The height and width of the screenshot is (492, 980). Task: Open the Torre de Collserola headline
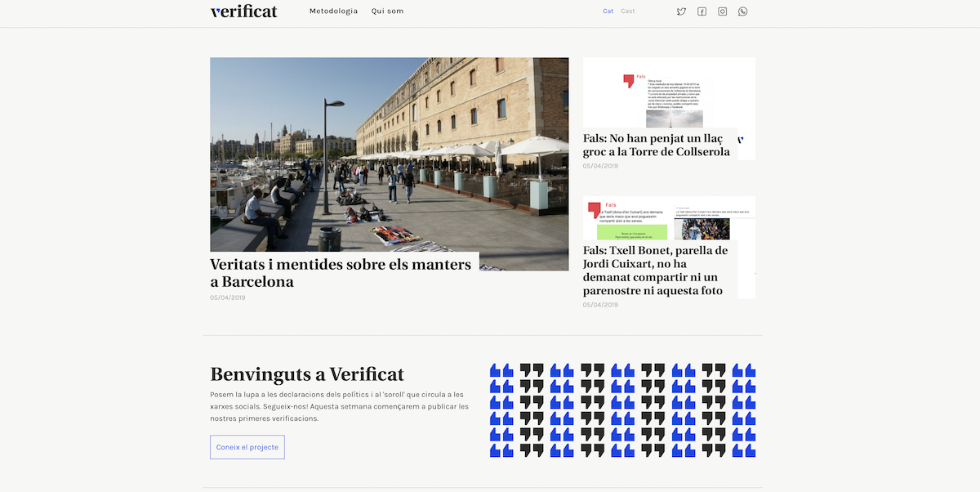click(657, 145)
